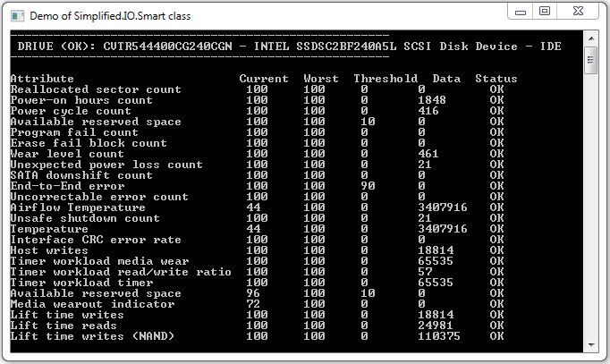Viewport: 610px width, 364px height.
Task: Click data value 1848 for power-on hours
Action: click(432, 100)
